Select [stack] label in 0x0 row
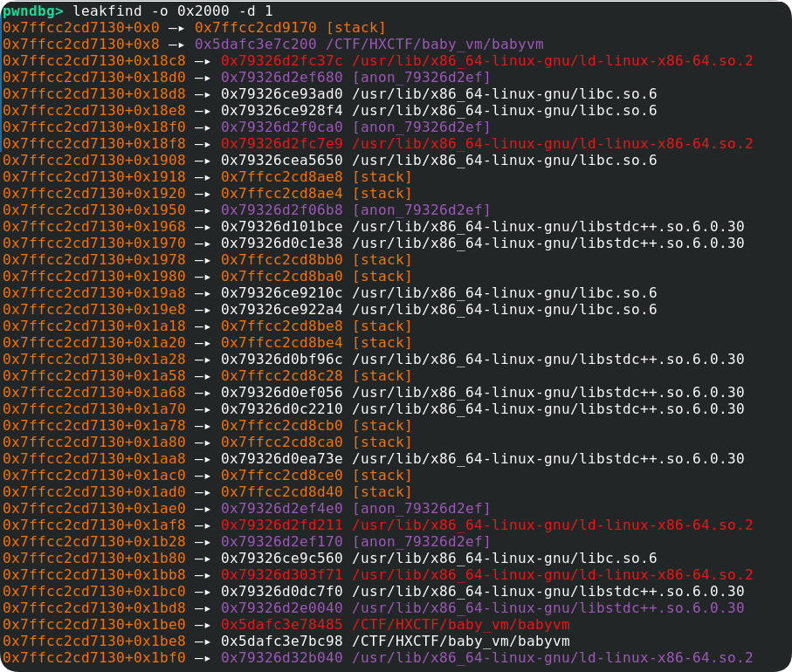 point(356,27)
